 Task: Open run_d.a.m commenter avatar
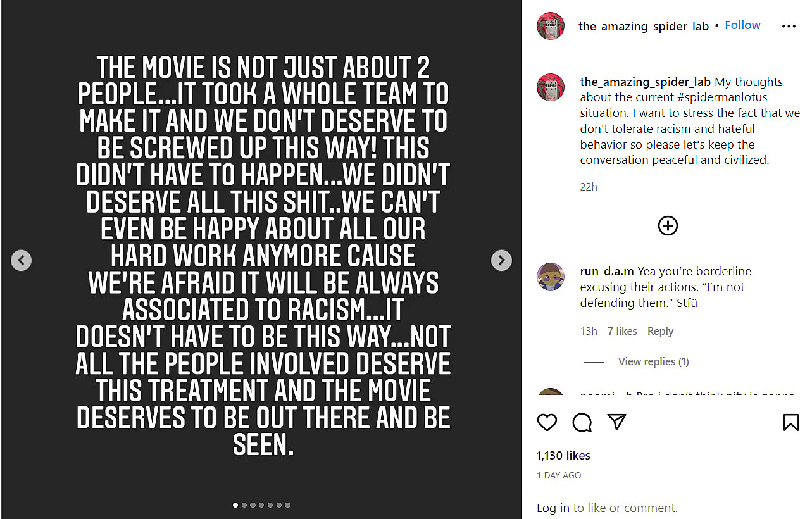point(551,277)
